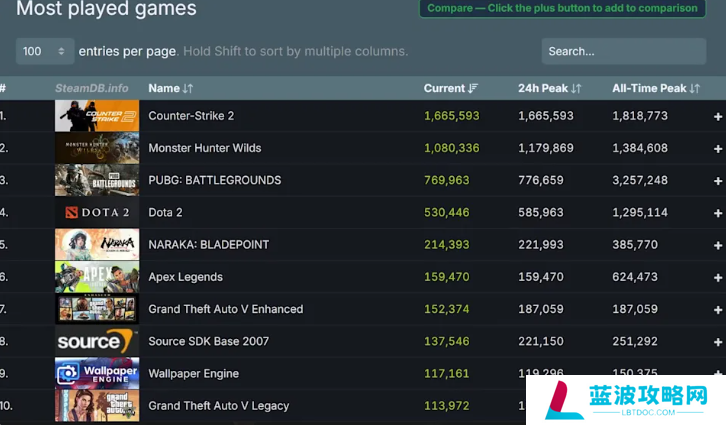Select Source SDK 24h peak 221,150
Screen dimensions: 726x425
(541, 341)
